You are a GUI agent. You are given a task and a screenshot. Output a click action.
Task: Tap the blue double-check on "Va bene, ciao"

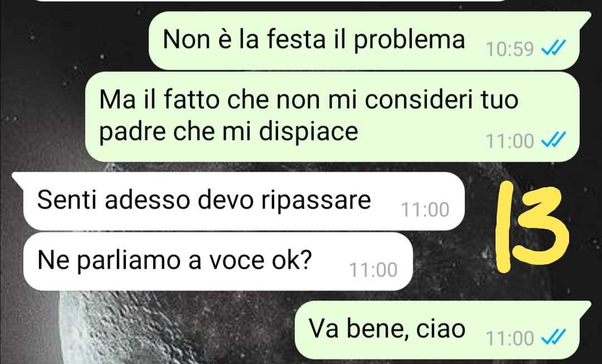tap(554, 338)
